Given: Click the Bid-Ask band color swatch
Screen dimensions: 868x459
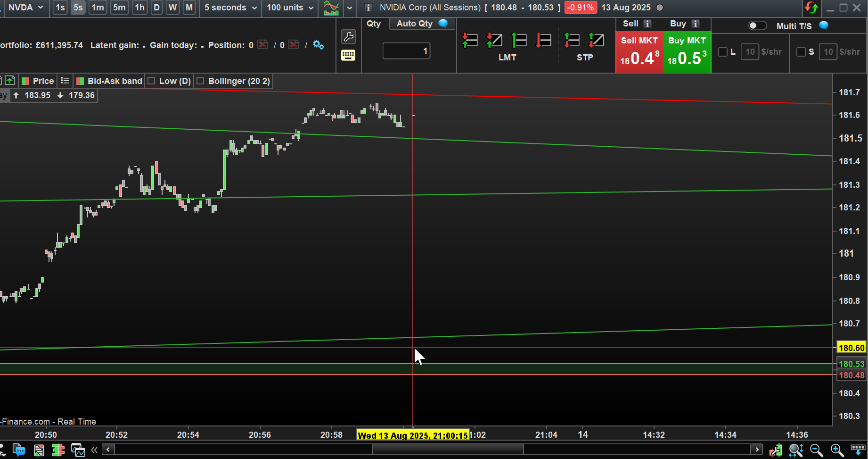Looking at the screenshot, I should click(80, 81).
